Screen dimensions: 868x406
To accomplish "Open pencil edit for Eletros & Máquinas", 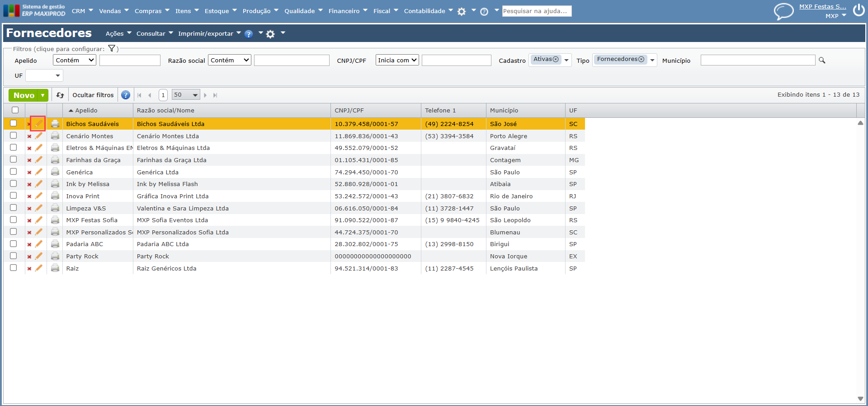I will [39, 148].
